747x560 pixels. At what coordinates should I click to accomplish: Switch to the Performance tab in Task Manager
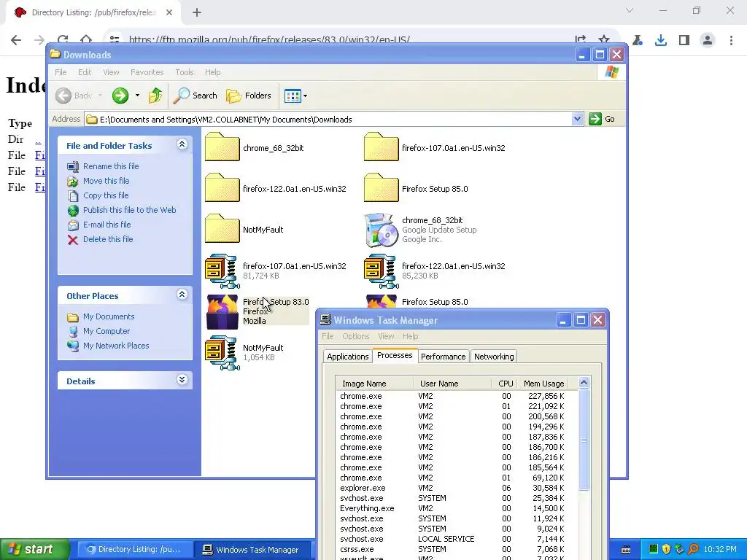pos(443,357)
